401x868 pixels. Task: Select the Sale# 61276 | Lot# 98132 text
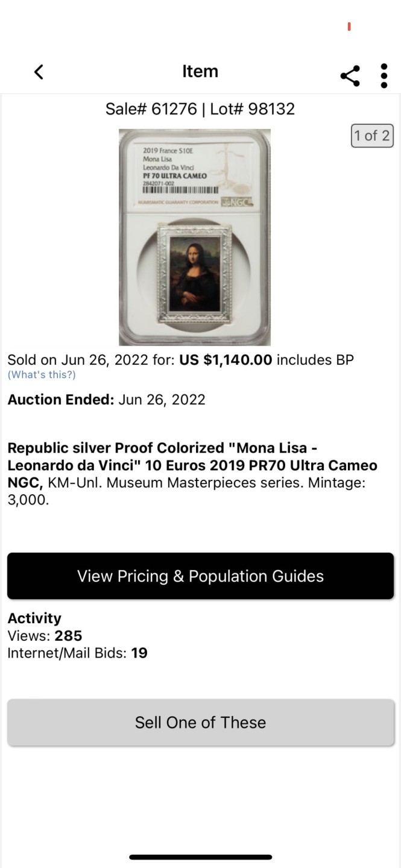point(200,109)
